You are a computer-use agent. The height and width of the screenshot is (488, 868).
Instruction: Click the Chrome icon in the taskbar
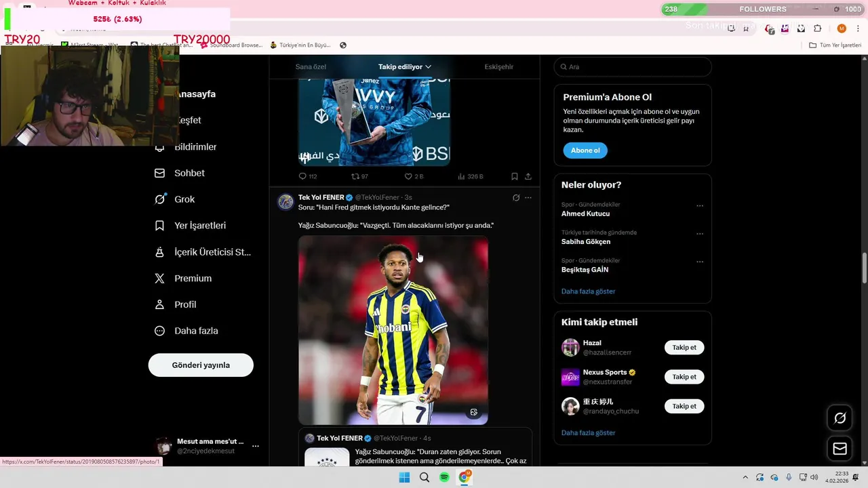point(465,477)
